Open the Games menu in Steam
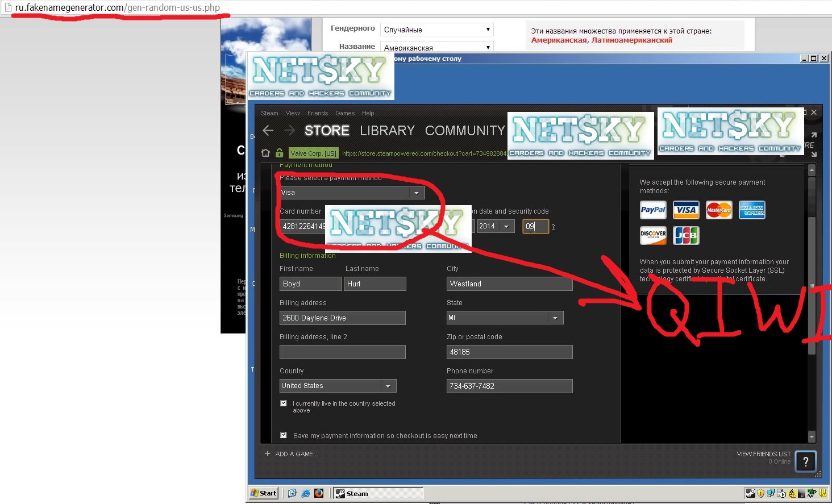The width and height of the screenshot is (832, 504). [x=345, y=113]
